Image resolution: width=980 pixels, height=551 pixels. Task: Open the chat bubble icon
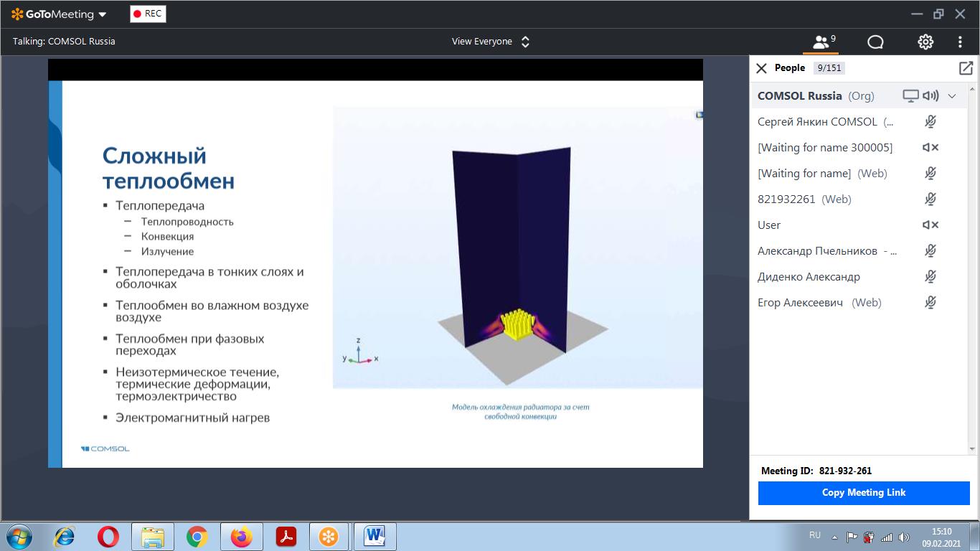point(875,42)
